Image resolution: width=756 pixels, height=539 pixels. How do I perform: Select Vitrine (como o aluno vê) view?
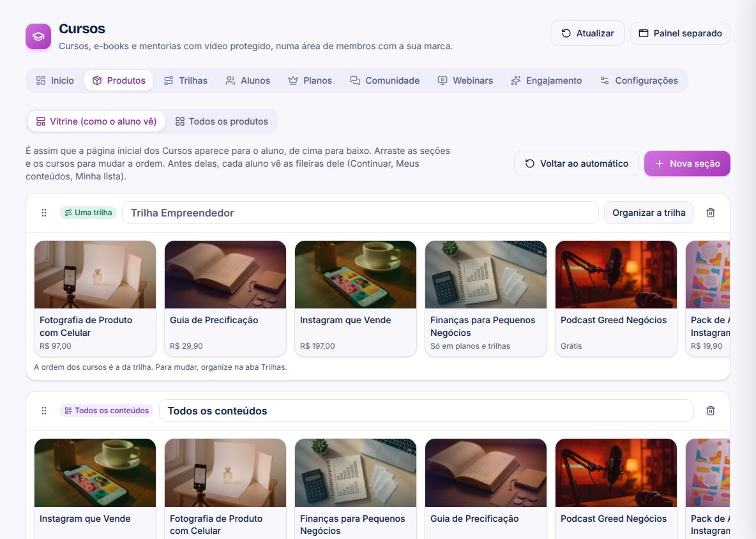tap(96, 121)
